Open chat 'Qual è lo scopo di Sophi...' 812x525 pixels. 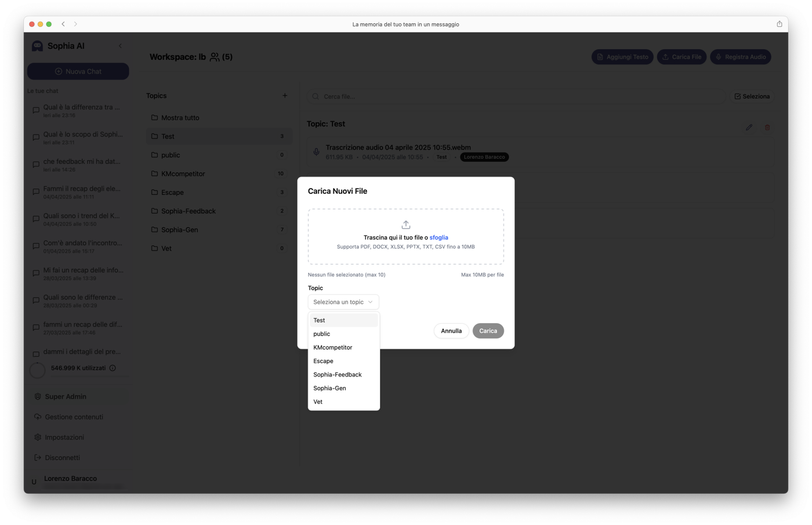coord(78,137)
